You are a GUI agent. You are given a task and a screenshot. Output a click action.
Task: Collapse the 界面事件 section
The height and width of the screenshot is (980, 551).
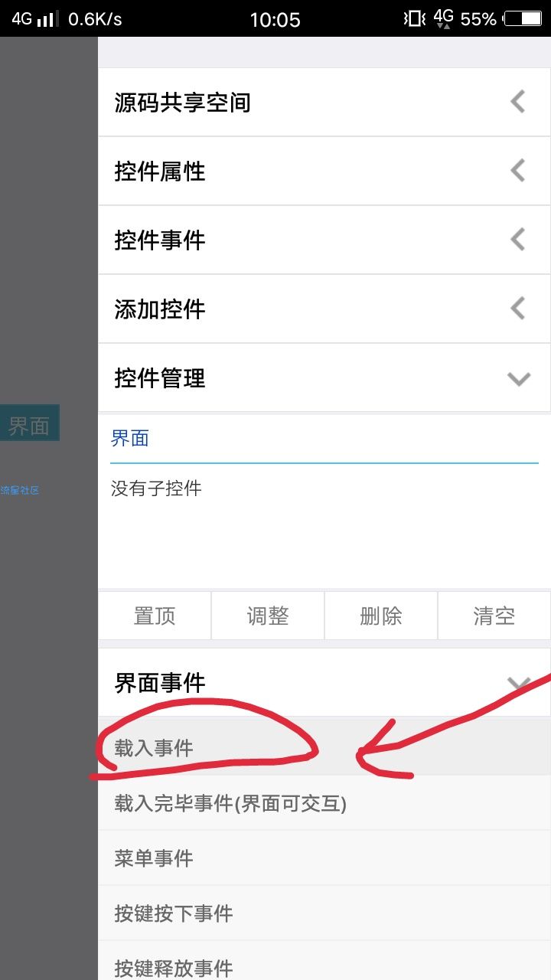click(x=519, y=683)
